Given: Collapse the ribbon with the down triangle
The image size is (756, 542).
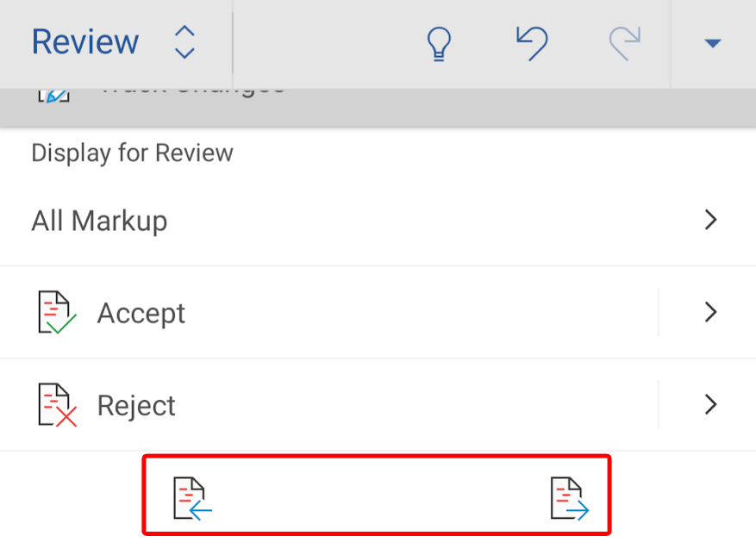Looking at the screenshot, I should click(x=712, y=43).
